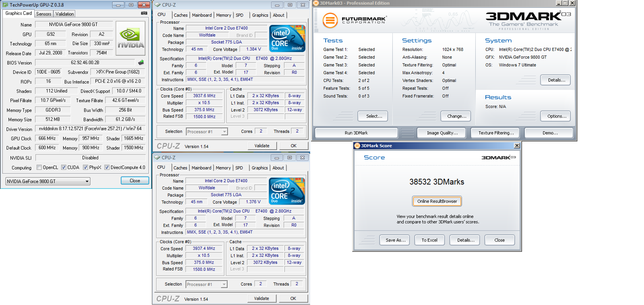Click lower CPU-Z title bar icon
This screenshot has height=305, width=644.
pyautogui.click(x=157, y=158)
